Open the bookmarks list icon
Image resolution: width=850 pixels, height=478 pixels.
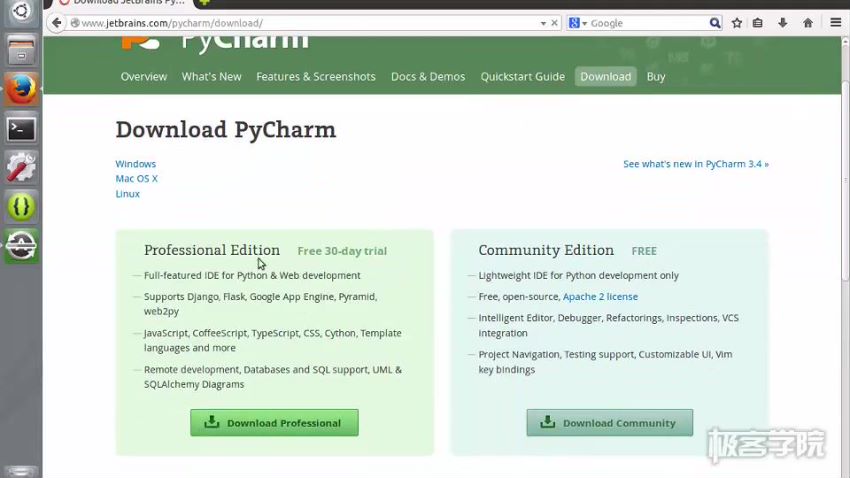click(x=758, y=23)
